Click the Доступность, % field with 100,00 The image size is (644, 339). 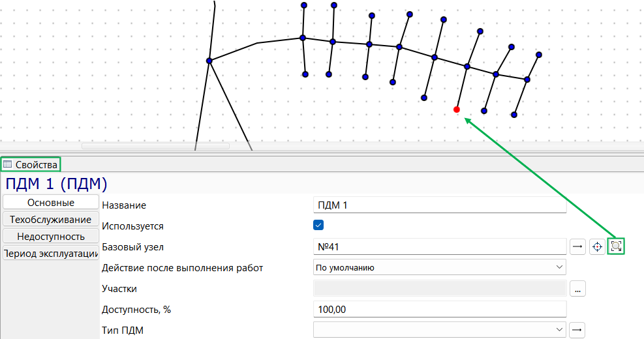(440, 309)
